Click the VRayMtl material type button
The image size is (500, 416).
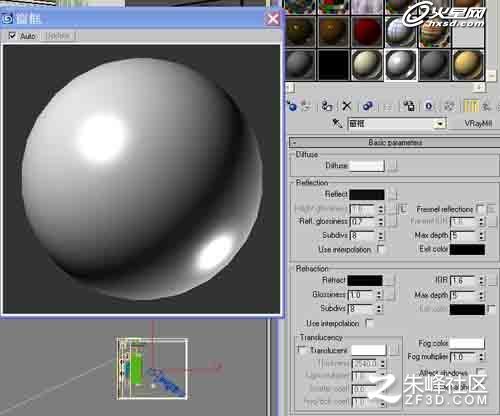478,124
